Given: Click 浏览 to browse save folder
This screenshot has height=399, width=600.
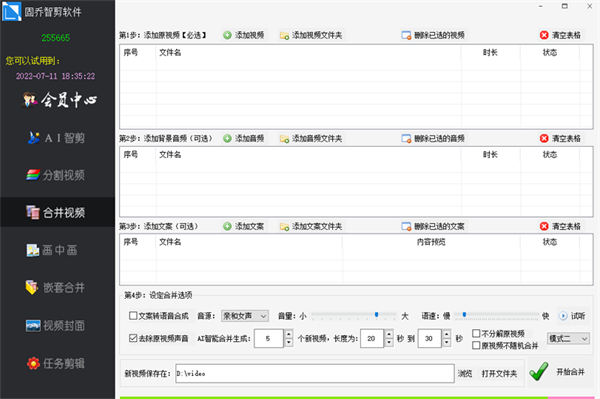Looking at the screenshot, I should coord(465,373).
